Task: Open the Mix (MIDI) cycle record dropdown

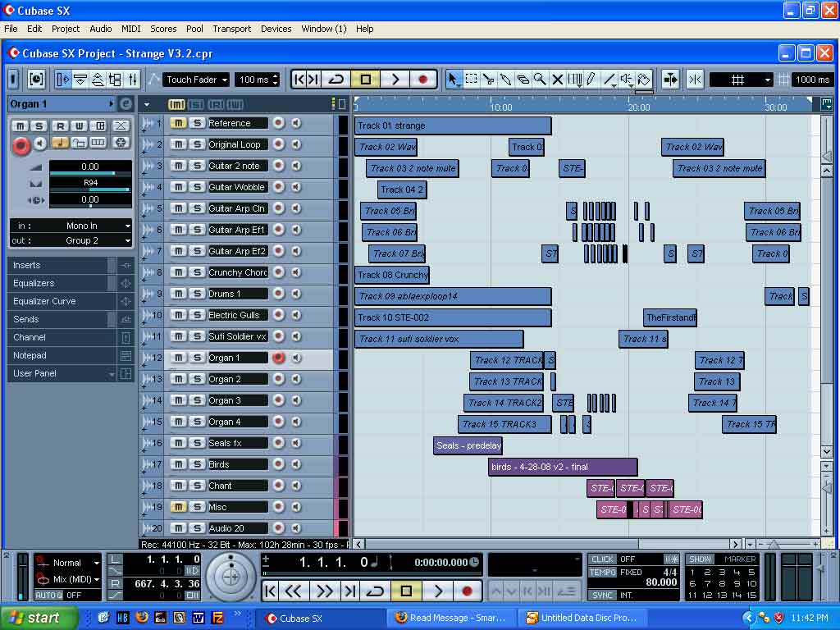Action: [x=67, y=579]
